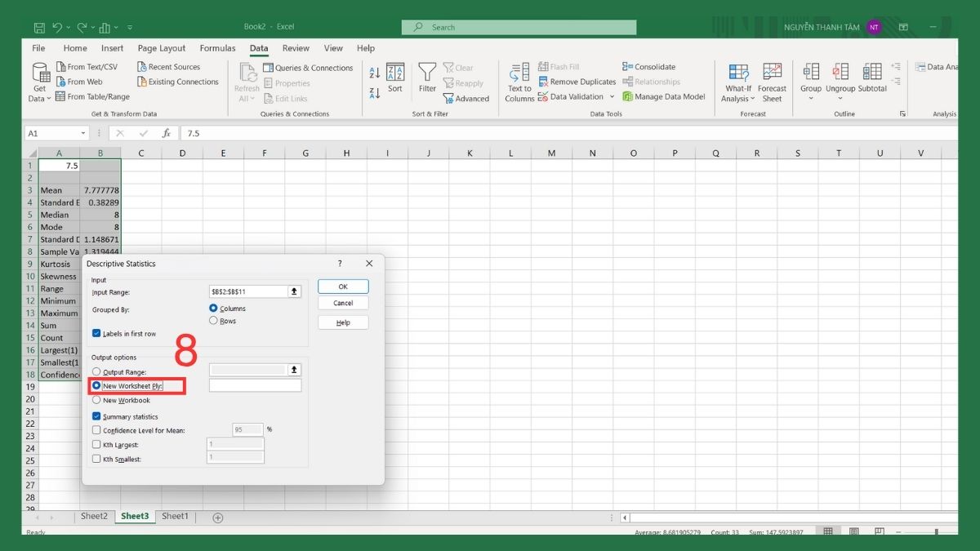The image size is (980, 551).
Task: Switch to the Formulas ribbon tab
Action: point(217,47)
